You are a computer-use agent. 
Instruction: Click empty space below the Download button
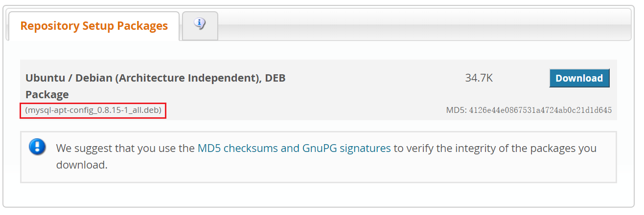(x=579, y=97)
